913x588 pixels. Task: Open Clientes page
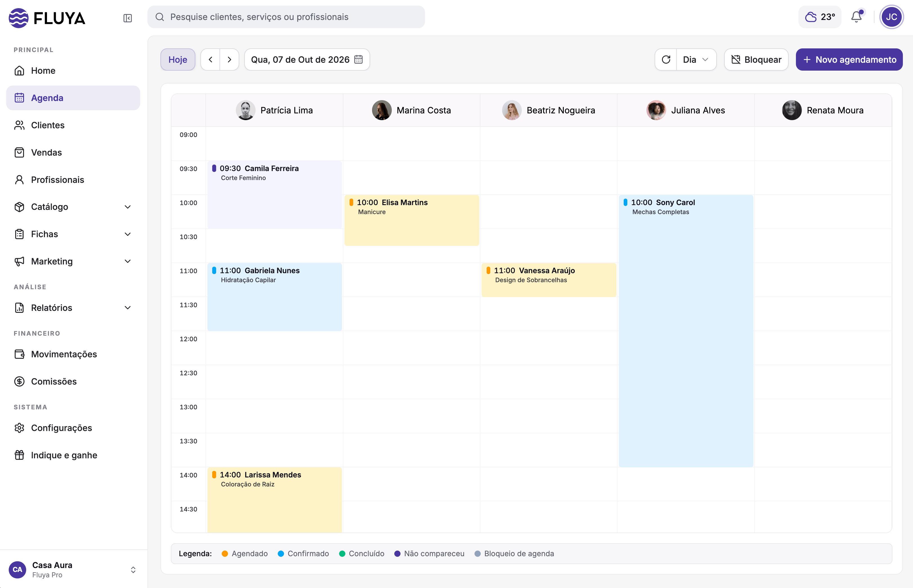(x=73, y=125)
